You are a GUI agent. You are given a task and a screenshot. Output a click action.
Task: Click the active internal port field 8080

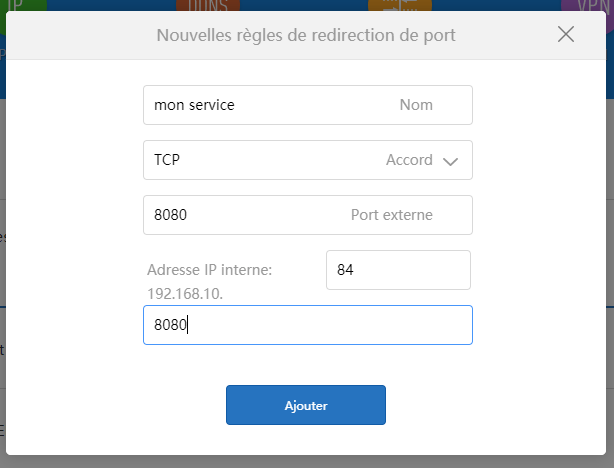pos(308,325)
